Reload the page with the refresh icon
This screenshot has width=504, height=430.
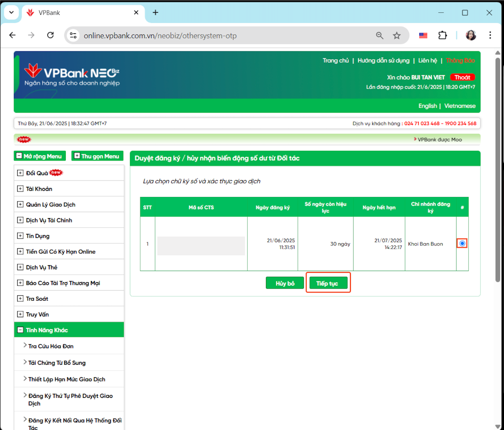(x=50, y=35)
